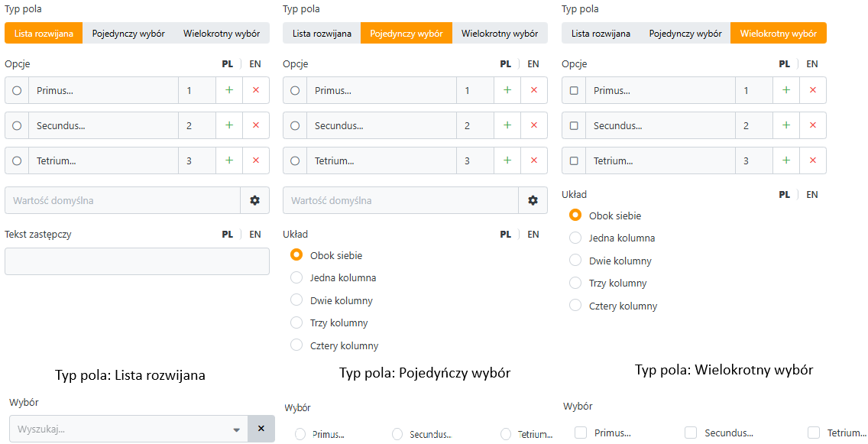Switch Tekst zastępczy language to EN
The image size is (868, 444).
[x=255, y=234]
